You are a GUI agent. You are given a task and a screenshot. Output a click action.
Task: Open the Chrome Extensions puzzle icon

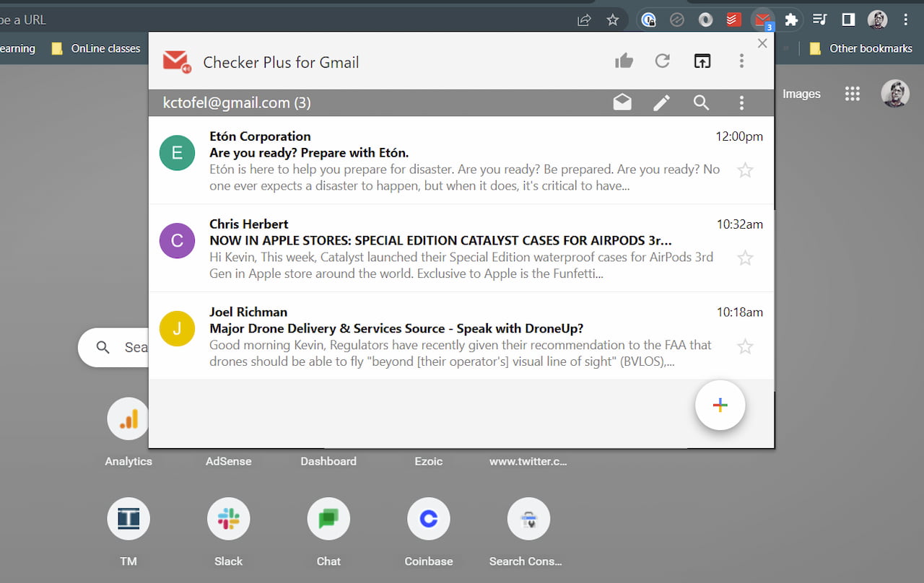[x=791, y=20]
